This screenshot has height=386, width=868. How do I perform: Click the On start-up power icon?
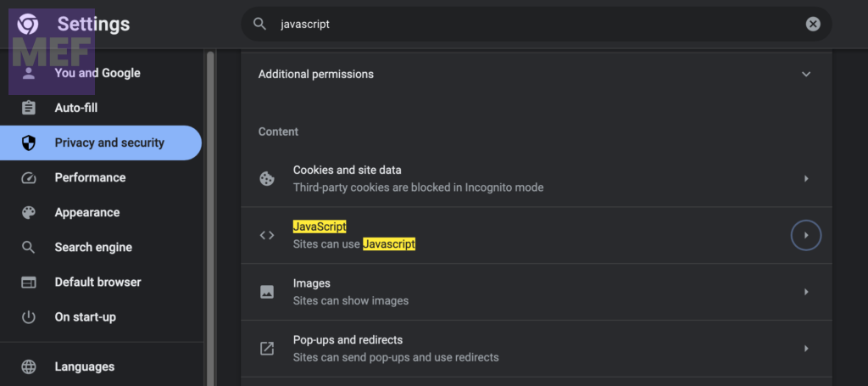[x=29, y=316]
